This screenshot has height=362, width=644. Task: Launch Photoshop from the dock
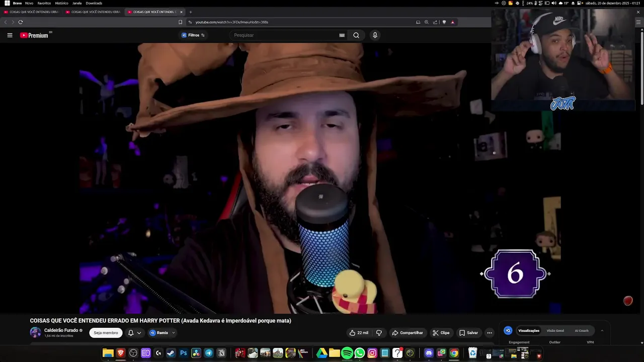[x=184, y=353]
